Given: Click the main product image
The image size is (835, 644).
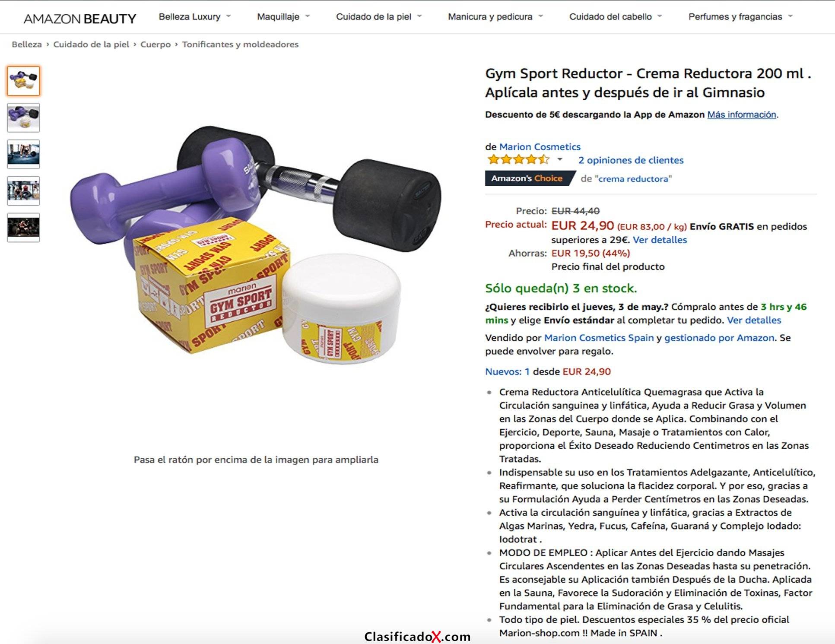Looking at the screenshot, I should click(256, 245).
